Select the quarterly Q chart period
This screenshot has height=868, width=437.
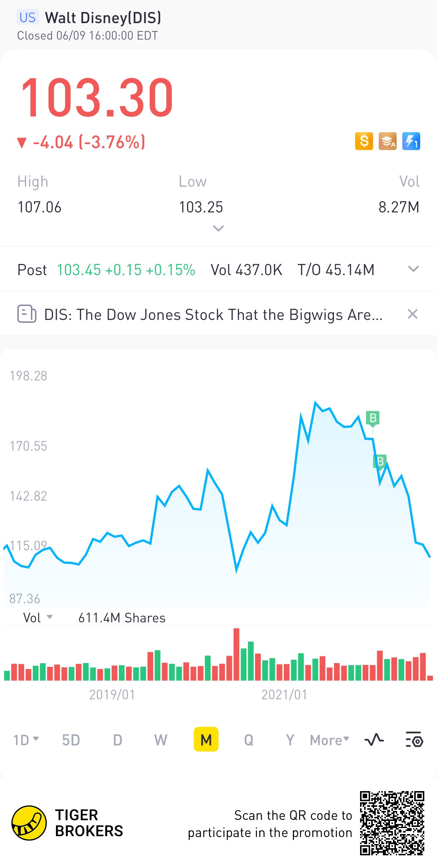pyautogui.click(x=249, y=740)
